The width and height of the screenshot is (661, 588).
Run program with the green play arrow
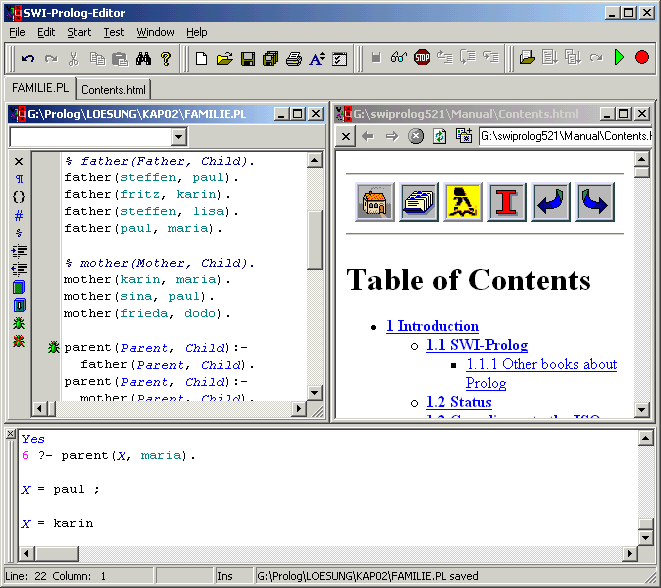coord(619,57)
